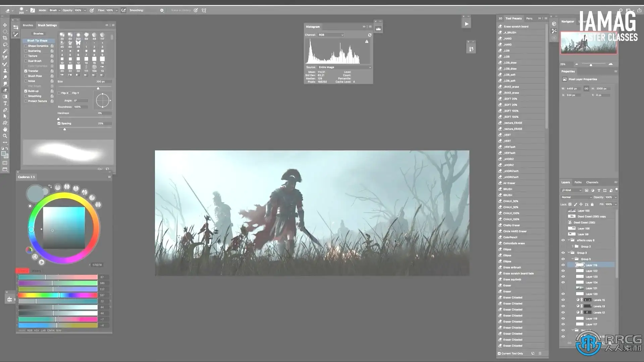Image resolution: width=644 pixels, height=362 pixels.
Task: Toggle the Spacing checkbox
Action: point(59,123)
